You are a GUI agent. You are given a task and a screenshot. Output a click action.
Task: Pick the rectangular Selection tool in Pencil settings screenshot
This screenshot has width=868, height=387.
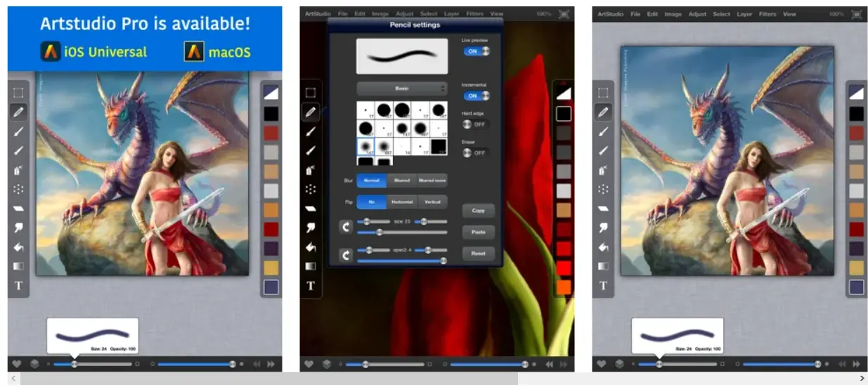coord(311,92)
